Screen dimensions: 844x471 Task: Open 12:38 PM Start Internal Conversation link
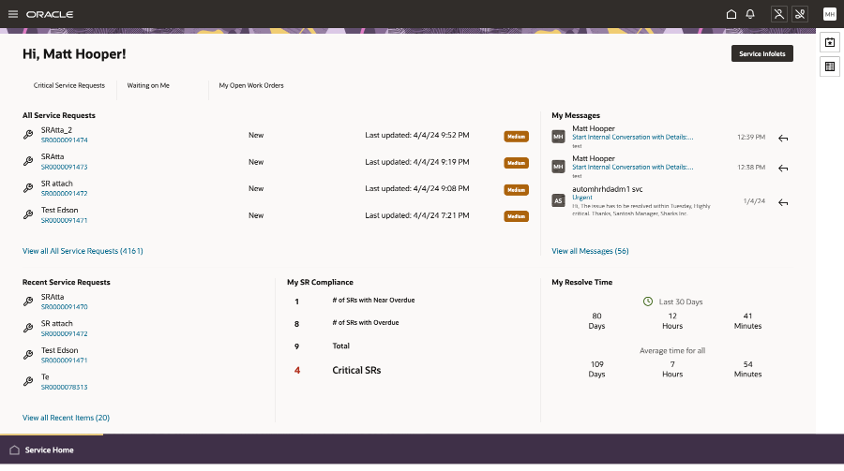pos(632,167)
